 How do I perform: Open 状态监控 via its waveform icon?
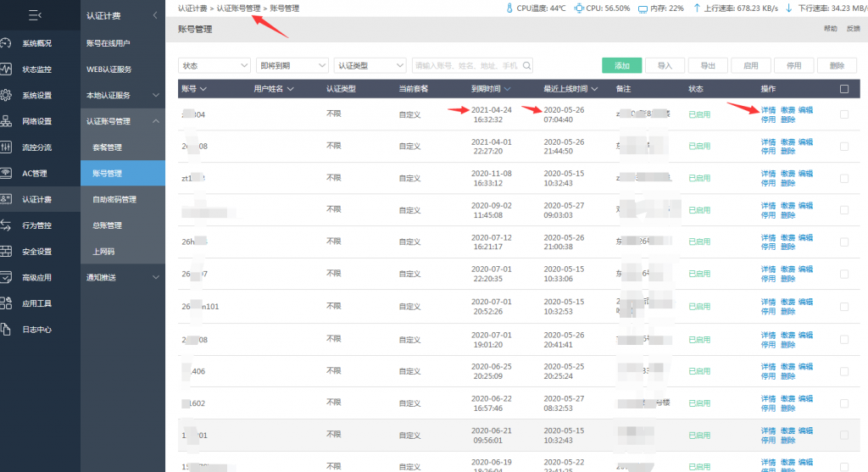pyautogui.click(x=6, y=69)
